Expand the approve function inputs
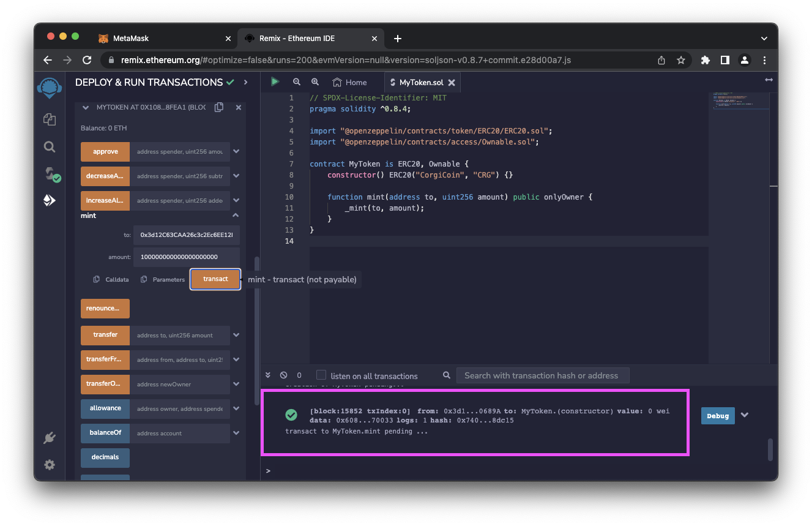Viewport: 812px width, 526px height. [236, 152]
